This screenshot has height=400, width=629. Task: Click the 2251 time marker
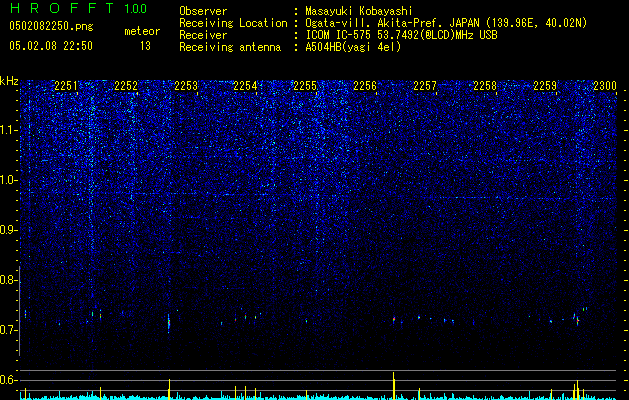[66, 86]
